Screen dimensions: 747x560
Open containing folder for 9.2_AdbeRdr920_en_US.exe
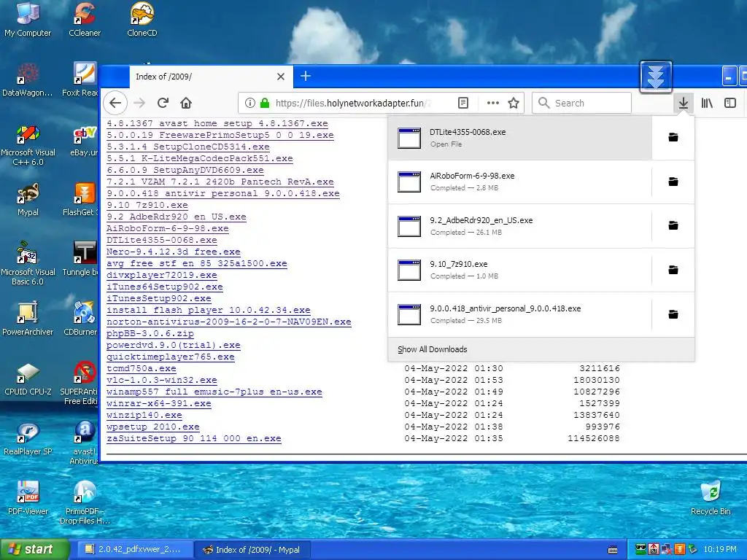673,225
